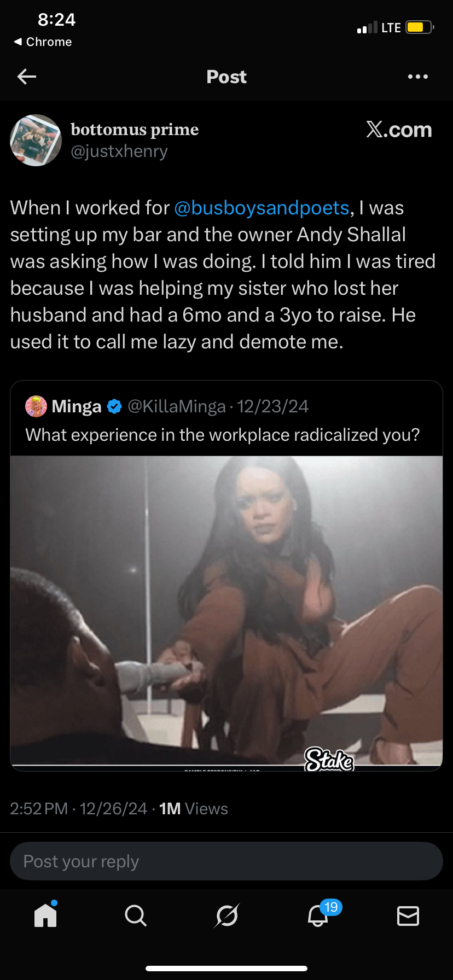Open the three-dot more options menu
The width and height of the screenshot is (453, 980).
[418, 77]
